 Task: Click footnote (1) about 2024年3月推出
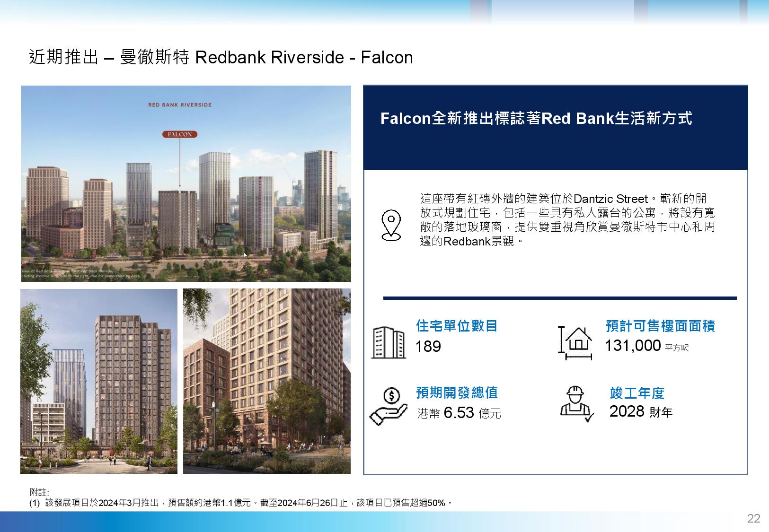pos(241,503)
